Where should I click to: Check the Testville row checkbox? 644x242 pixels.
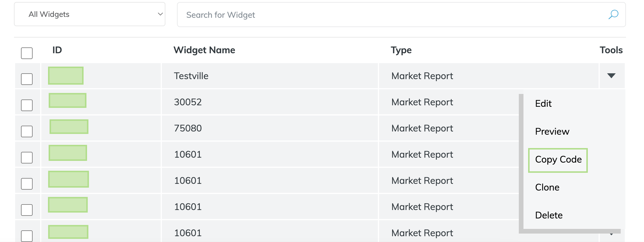(x=27, y=79)
